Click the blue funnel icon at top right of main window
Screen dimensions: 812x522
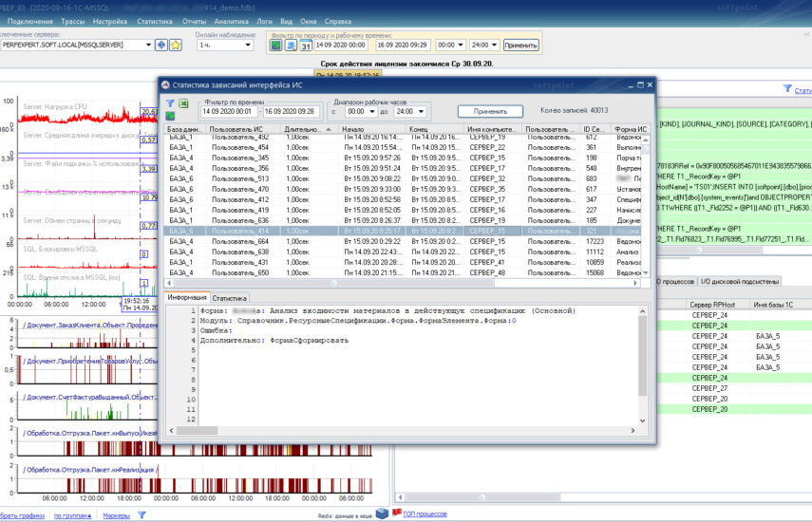(x=787, y=89)
